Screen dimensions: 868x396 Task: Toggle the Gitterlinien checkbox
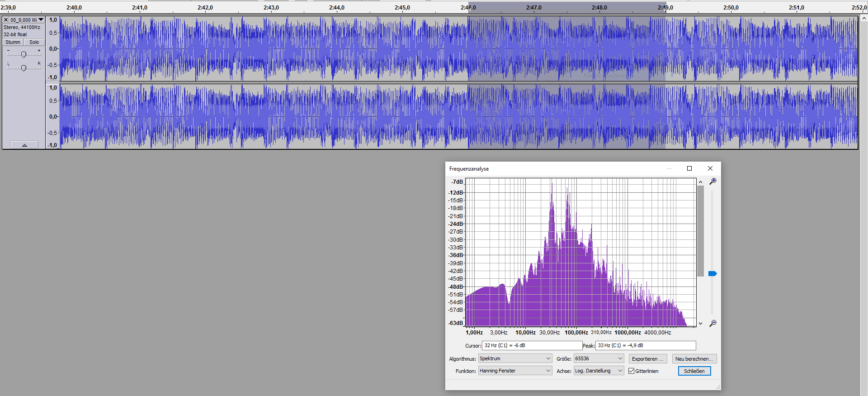click(632, 371)
